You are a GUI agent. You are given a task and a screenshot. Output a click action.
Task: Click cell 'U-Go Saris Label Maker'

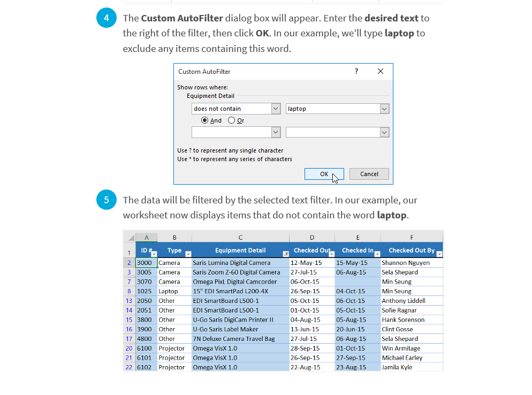[240, 329]
